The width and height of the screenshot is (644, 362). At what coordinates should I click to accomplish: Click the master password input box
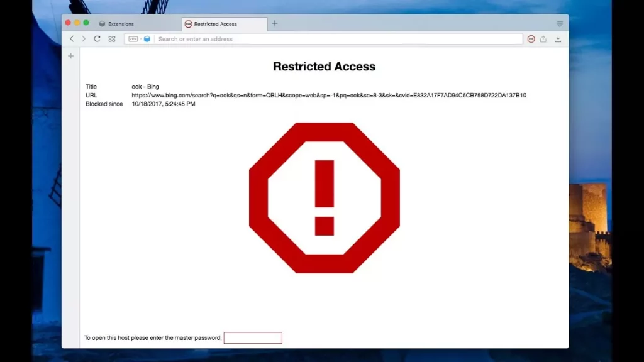(253, 337)
